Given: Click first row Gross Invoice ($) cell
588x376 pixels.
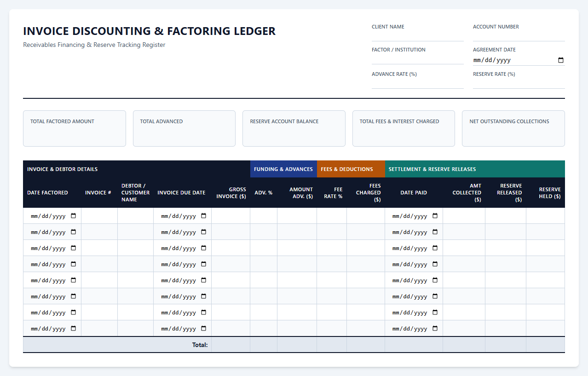Looking at the screenshot, I should [231, 216].
